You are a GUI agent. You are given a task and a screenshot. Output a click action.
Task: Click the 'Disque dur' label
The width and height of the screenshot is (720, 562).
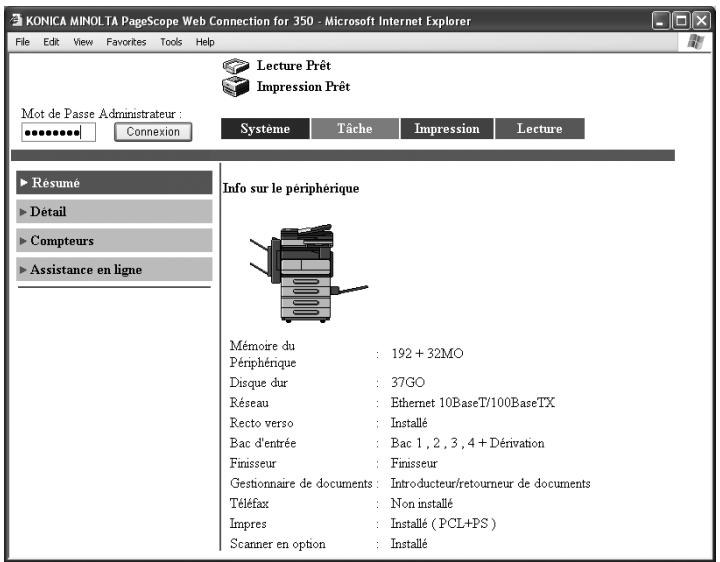click(x=259, y=382)
